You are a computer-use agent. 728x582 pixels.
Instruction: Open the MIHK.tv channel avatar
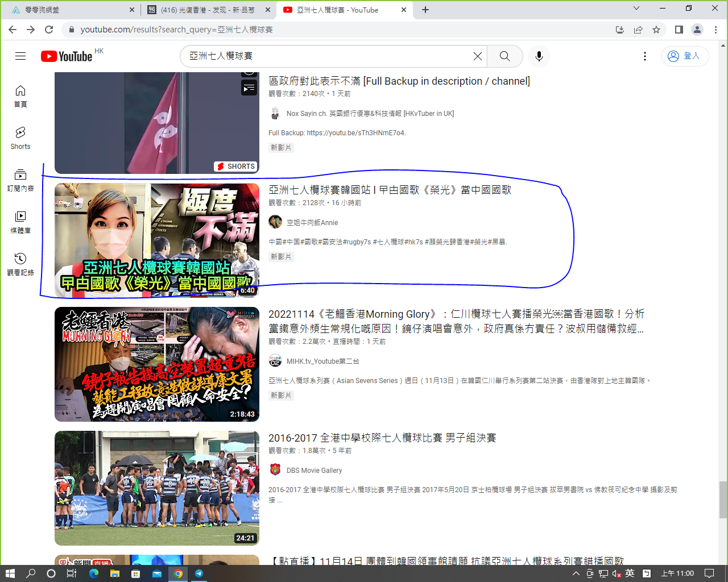pos(275,361)
